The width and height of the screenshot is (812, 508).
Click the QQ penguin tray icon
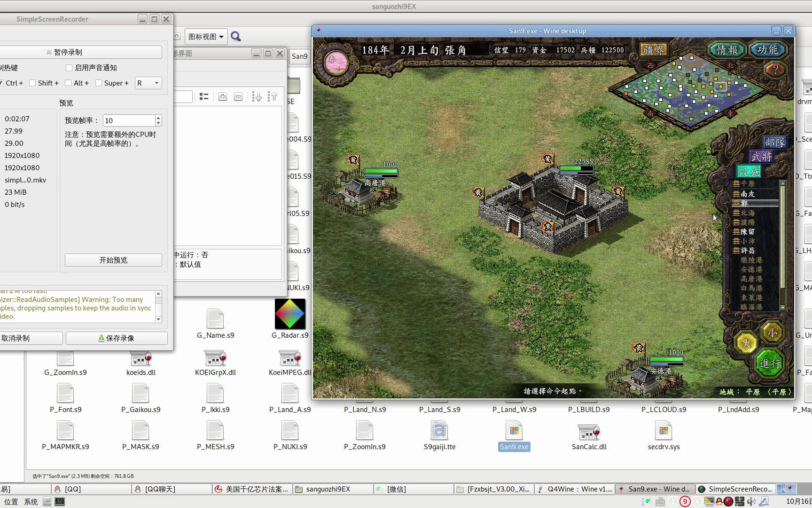pyautogui.click(x=719, y=502)
